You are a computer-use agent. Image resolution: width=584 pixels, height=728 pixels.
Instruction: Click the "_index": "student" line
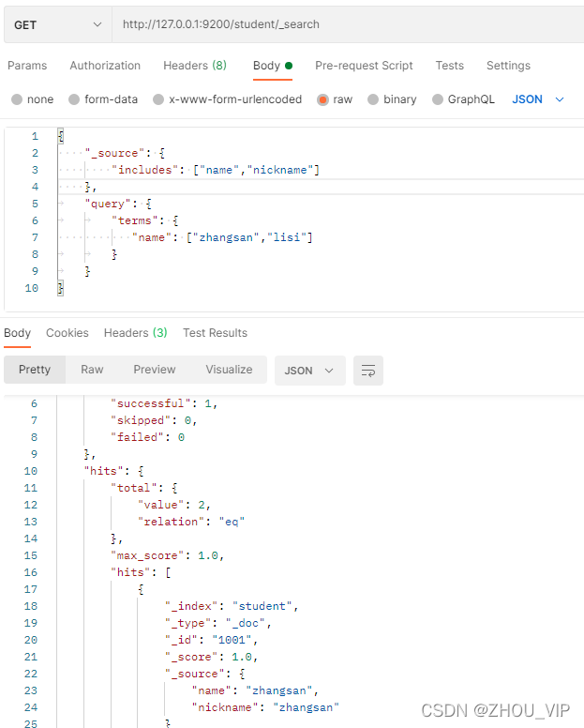(x=232, y=606)
